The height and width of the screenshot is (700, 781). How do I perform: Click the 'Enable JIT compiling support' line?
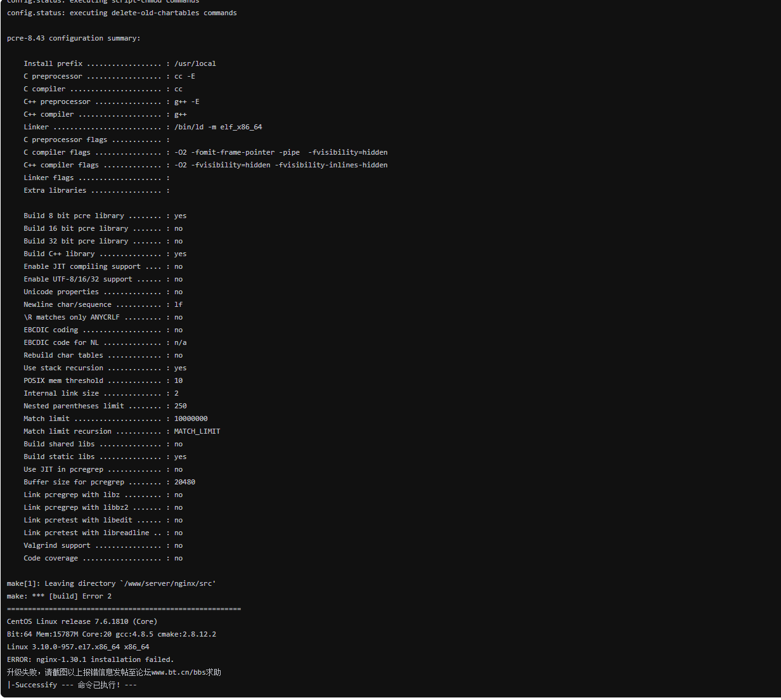click(103, 266)
